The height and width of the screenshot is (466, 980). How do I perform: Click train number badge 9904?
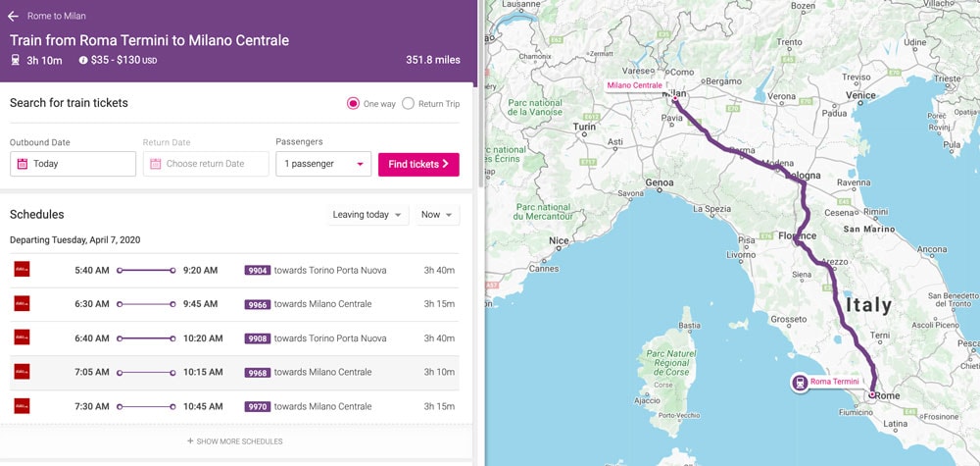tap(258, 271)
